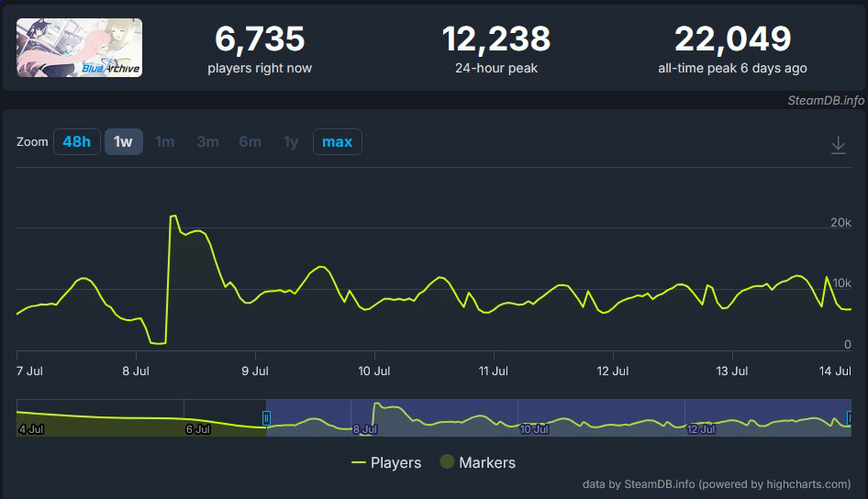Grab the left handle of the range navigator
This screenshot has height=499, width=868.
[266, 418]
